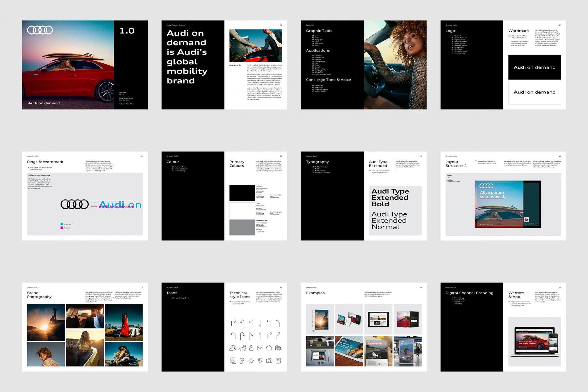The width and height of the screenshot is (588, 392).
Task: Open the couple inside car photo
Action: 85,316
